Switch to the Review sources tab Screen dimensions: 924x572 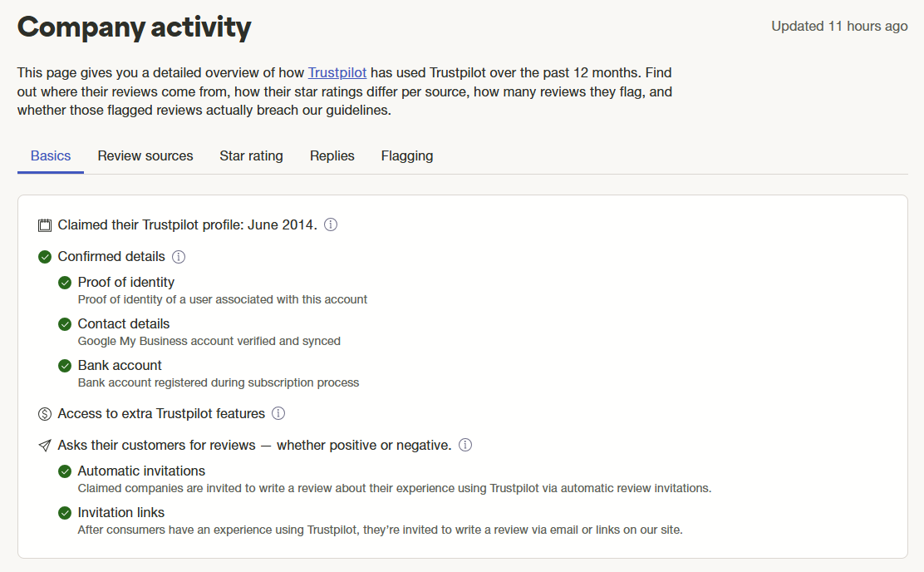[x=145, y=155]
